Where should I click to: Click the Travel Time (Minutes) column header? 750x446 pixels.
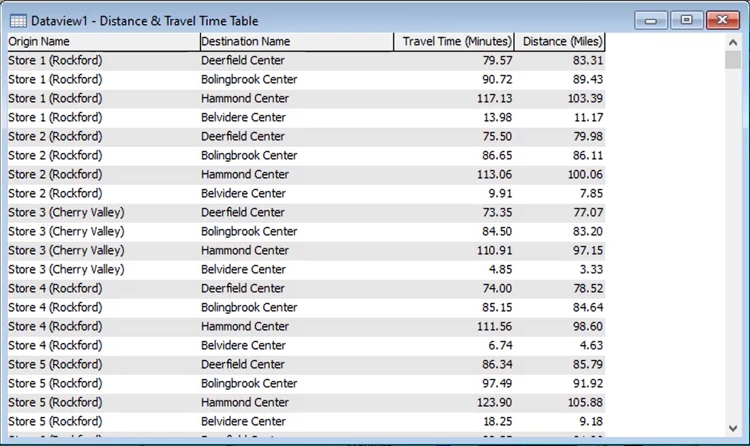pos(455,42)
